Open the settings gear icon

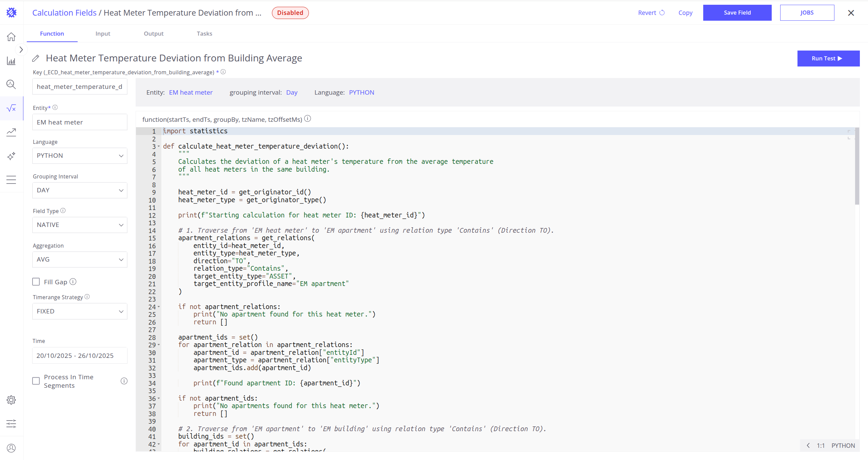point(11,400)
